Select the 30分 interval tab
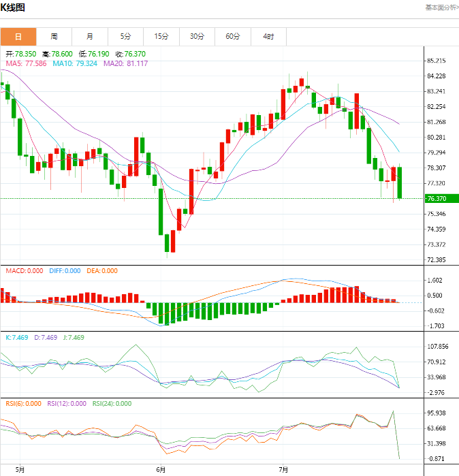The image size is (459, 476). (x=197, y=36)
